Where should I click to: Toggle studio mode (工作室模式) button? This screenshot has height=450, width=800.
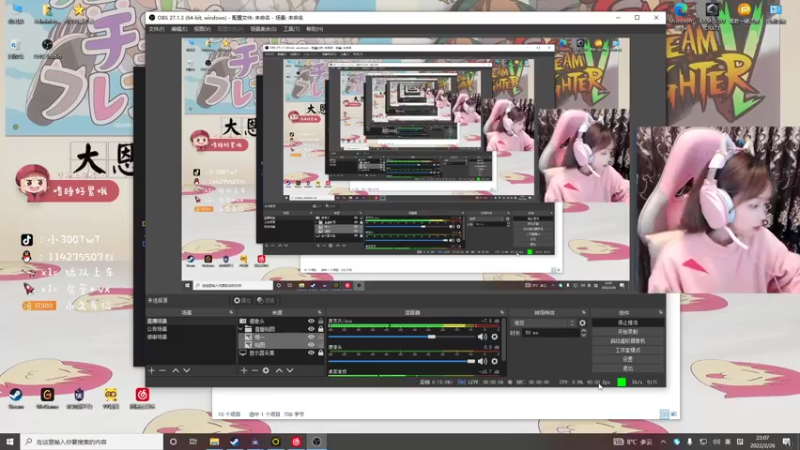(x=628, y=350)
